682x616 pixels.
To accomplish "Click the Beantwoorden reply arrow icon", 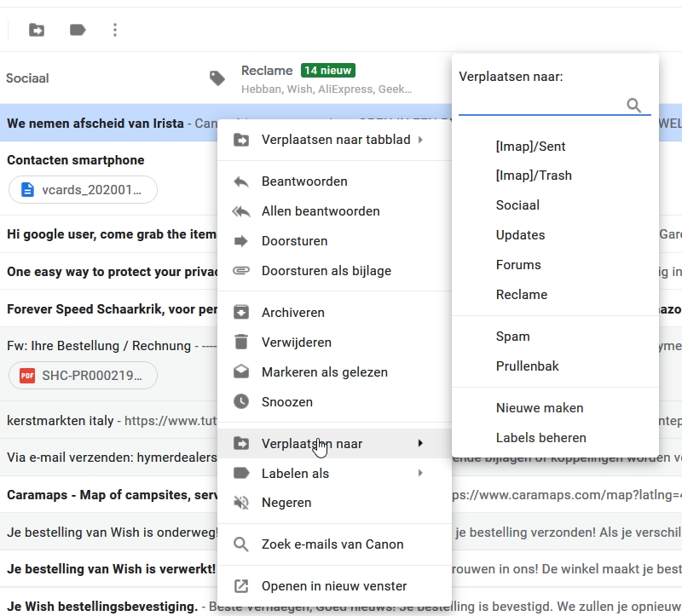I will point(241,181).
